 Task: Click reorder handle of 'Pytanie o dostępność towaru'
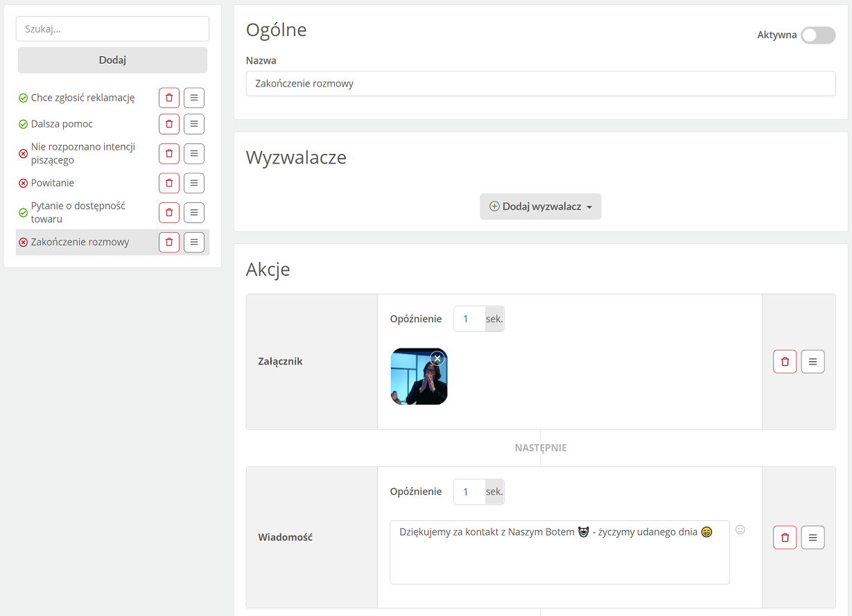click(x=194, y=213)
